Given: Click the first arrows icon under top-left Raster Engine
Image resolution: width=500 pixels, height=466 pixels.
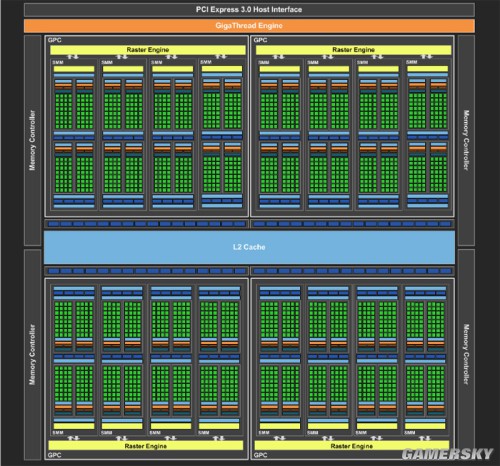Looking at the screenshot, I should (x=73, y=57).
